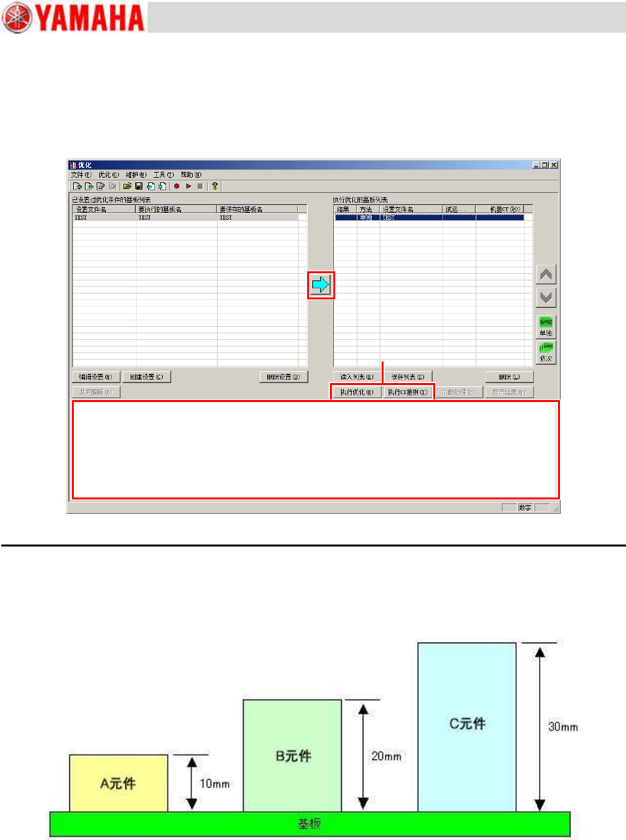Click the red circle record toolbar icon

176,186
